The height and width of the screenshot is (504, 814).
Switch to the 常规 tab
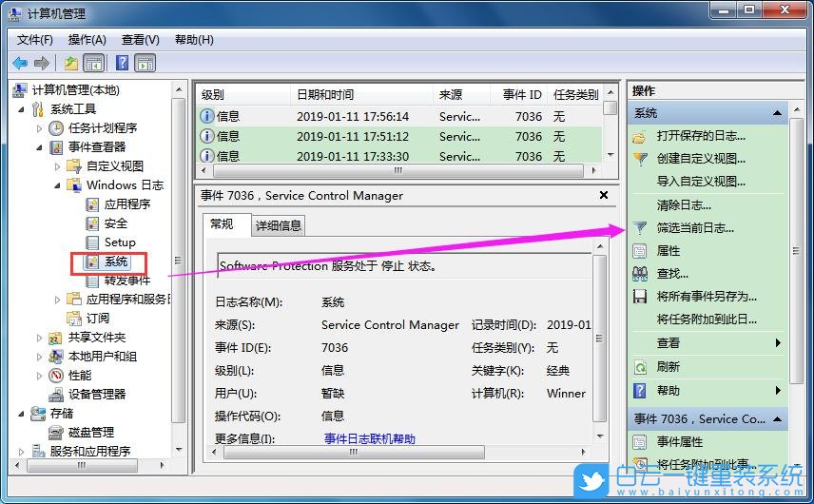[x=223, y=224]
